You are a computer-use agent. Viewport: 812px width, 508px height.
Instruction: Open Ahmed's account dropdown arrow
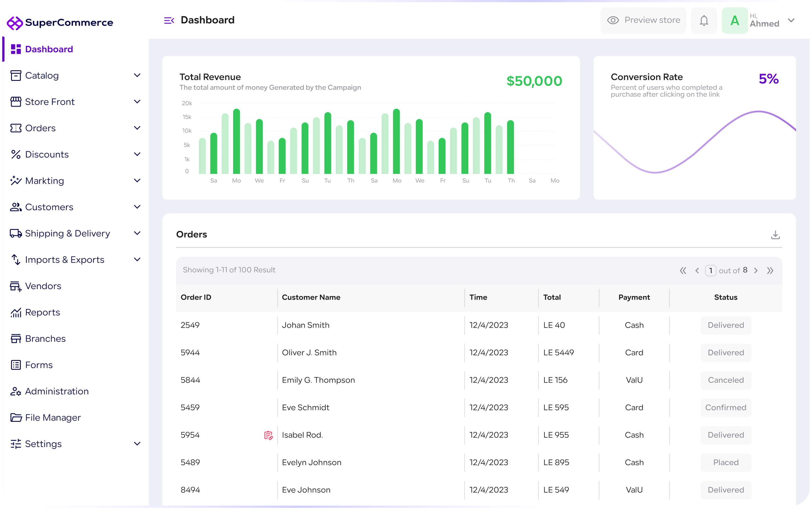pos(791,20)
